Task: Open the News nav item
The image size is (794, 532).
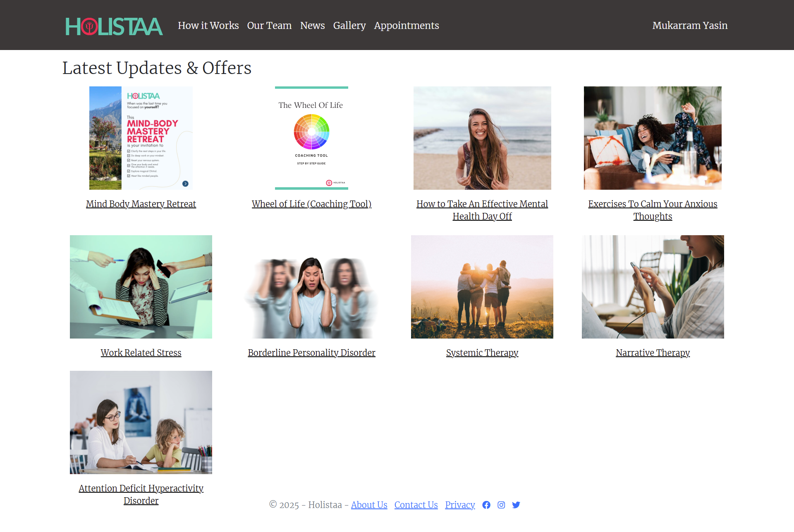Action: point(312,26)
